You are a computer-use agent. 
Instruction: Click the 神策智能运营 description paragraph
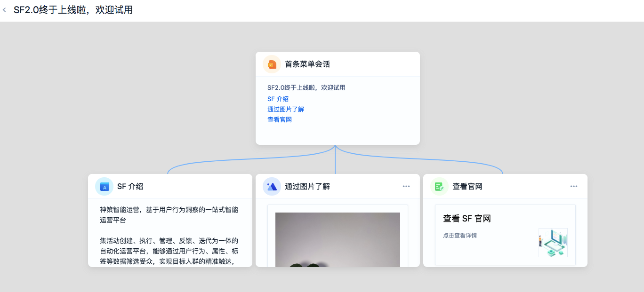[169, 215]
